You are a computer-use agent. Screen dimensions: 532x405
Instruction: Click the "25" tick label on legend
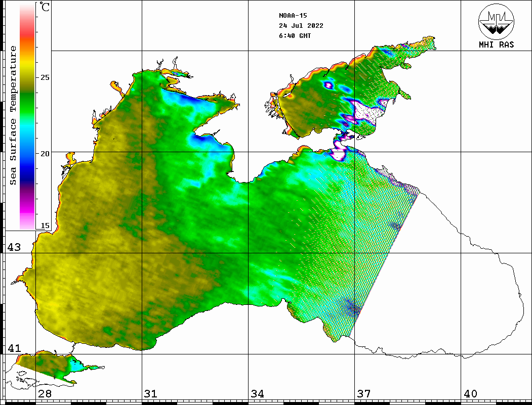tap(45, 77)
